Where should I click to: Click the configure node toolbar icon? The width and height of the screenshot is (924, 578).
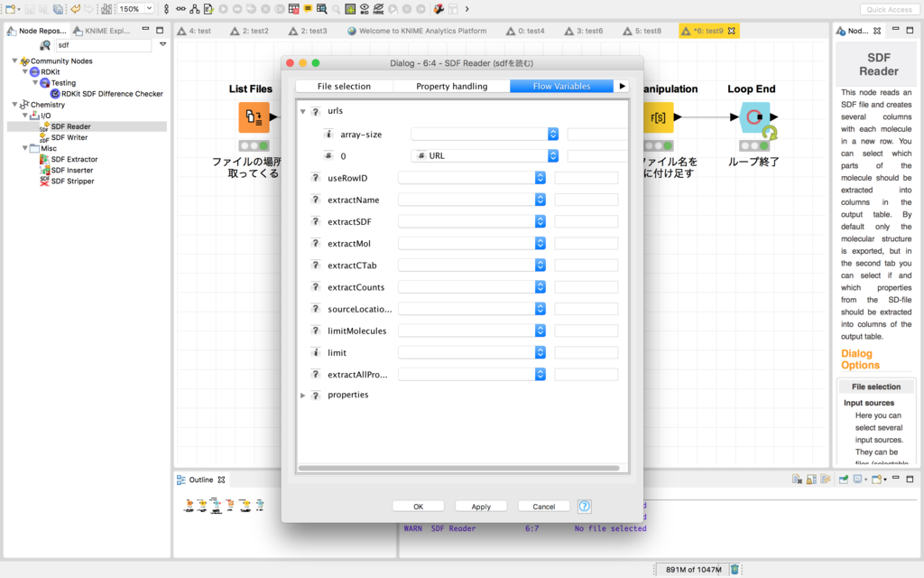[208, 9]
